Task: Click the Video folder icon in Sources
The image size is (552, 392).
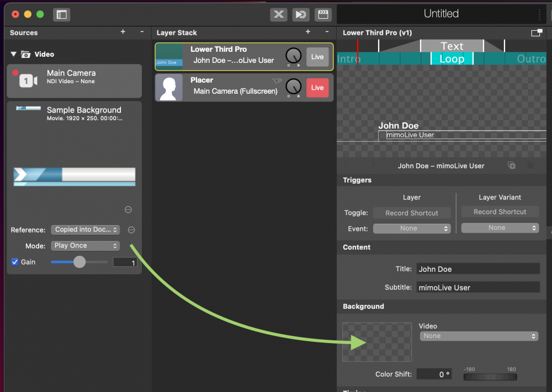Action: (x=26, y=54)
